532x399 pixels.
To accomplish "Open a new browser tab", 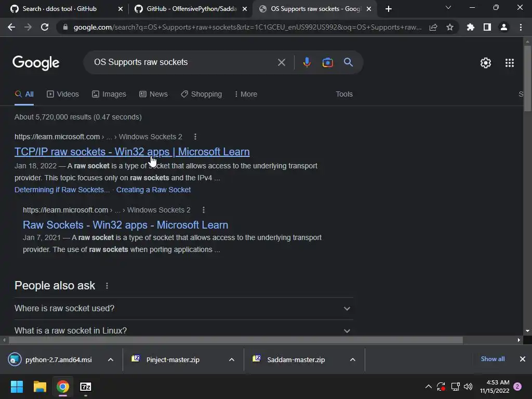I will (389, 9).
